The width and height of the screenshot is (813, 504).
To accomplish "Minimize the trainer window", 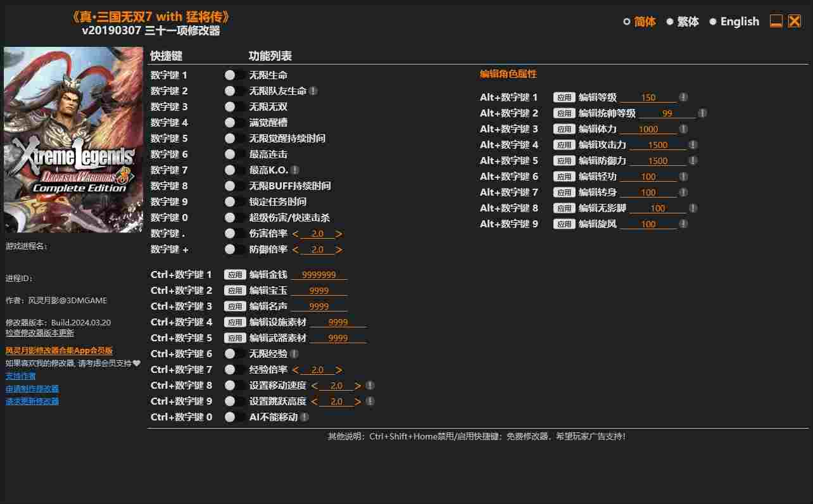I will [776, 21].
